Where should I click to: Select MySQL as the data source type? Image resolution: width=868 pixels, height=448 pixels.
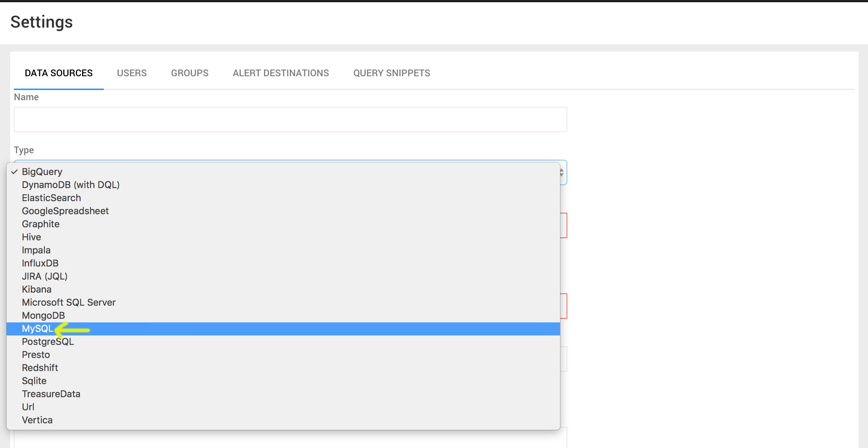[38, 329]
